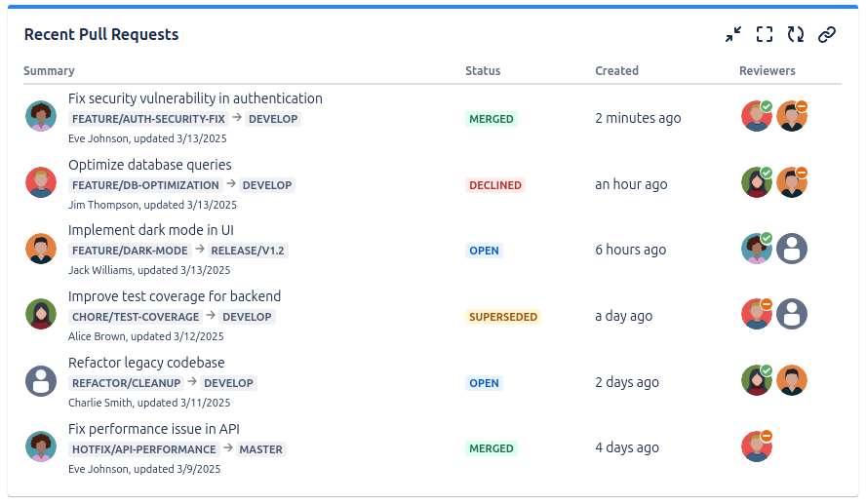
Task: Click Charlie Smith's default gray avatar
Action: pyautogui.click(x=41, y=380)
